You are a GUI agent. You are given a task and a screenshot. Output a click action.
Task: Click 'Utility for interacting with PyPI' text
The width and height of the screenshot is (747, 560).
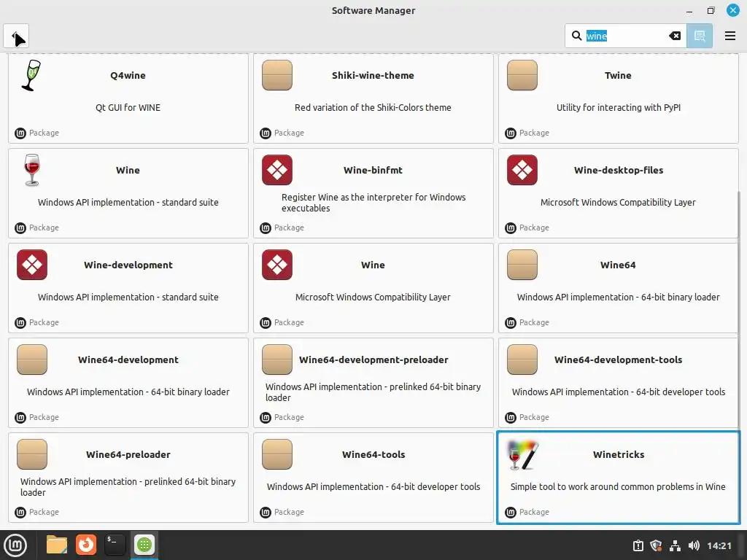point(619,108)
